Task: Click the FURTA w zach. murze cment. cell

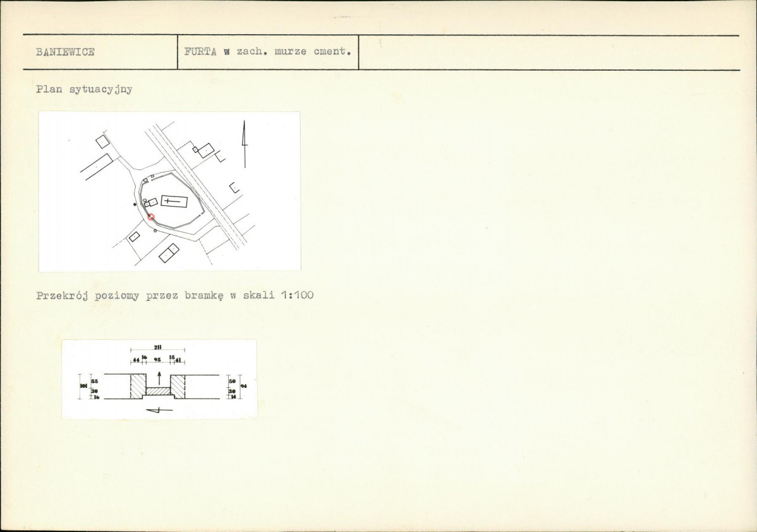Action: [268, 52]
